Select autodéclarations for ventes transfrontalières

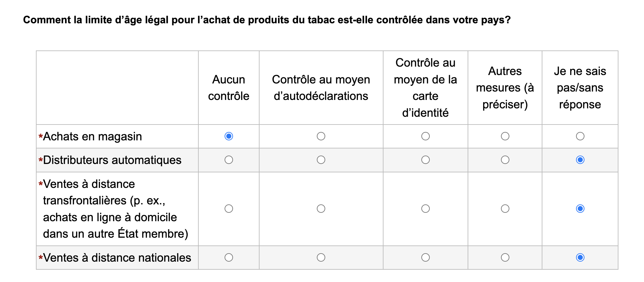pos(321,209)
